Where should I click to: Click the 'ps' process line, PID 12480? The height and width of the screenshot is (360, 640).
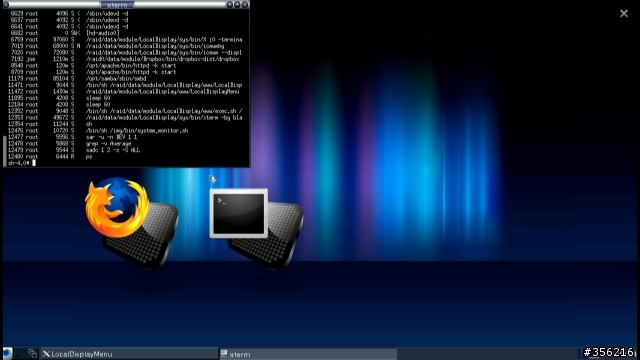50,156
